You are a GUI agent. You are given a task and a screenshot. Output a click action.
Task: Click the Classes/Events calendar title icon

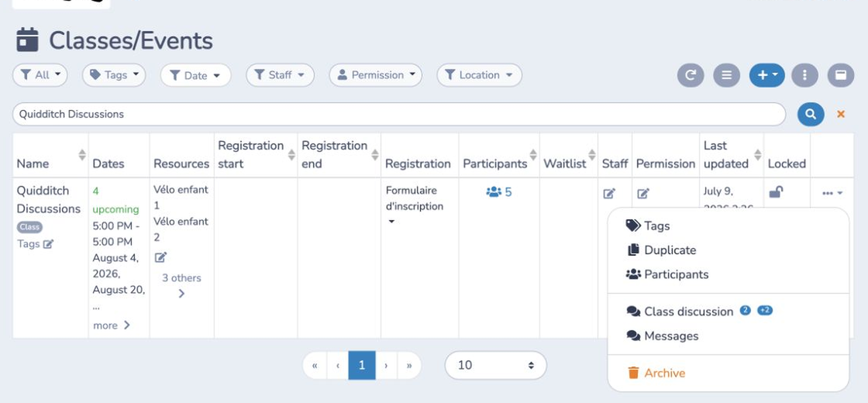(28, 40)
